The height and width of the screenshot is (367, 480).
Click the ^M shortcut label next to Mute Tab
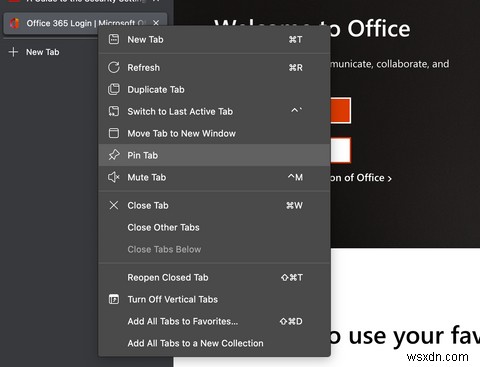tap(295, 177)
